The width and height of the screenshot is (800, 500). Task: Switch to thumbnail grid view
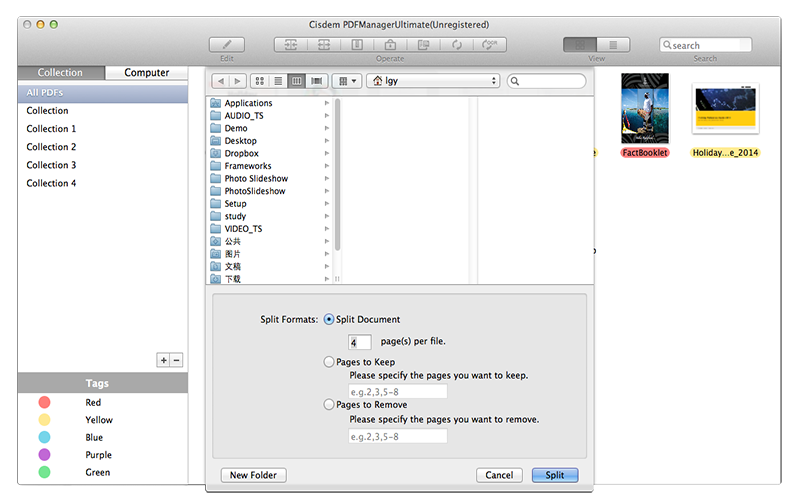pos(580,45)
